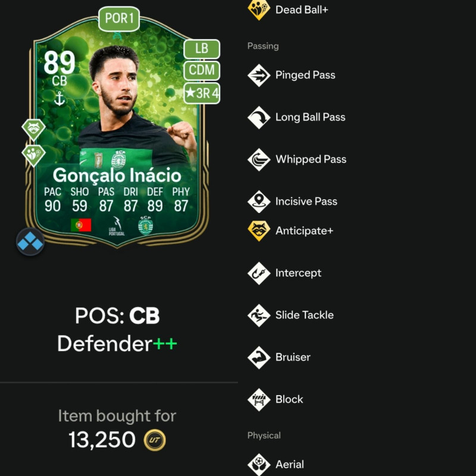The height and width of the screenshot is (476, 476).
Task: Click the Intercept hook icon
Action: pos(259,273)
